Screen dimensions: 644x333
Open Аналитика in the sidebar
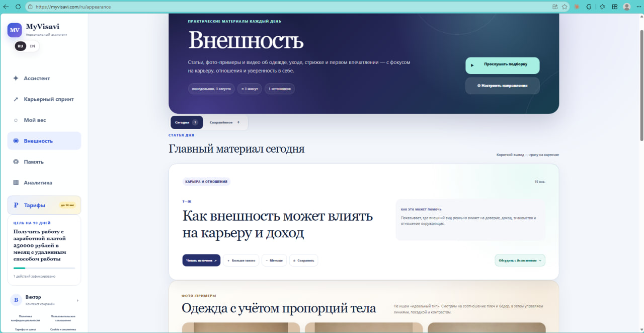click(x=44, y=182)
